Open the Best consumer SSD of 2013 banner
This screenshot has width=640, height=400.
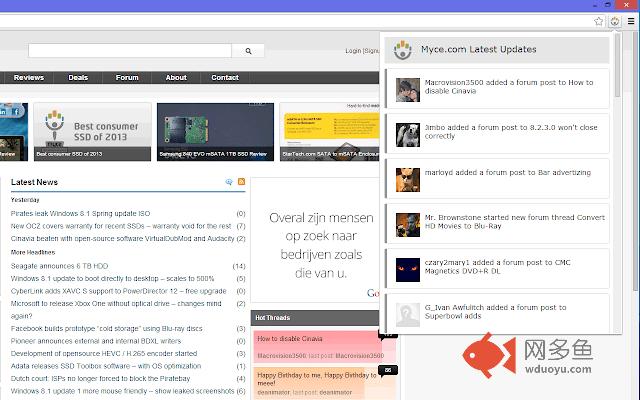(92, 132)
